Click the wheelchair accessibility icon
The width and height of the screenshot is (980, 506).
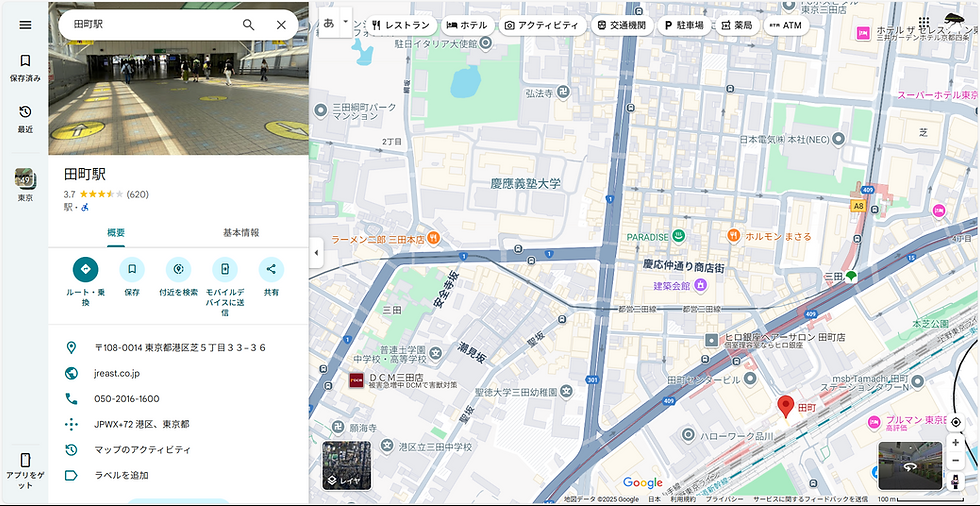pos(85,207)
